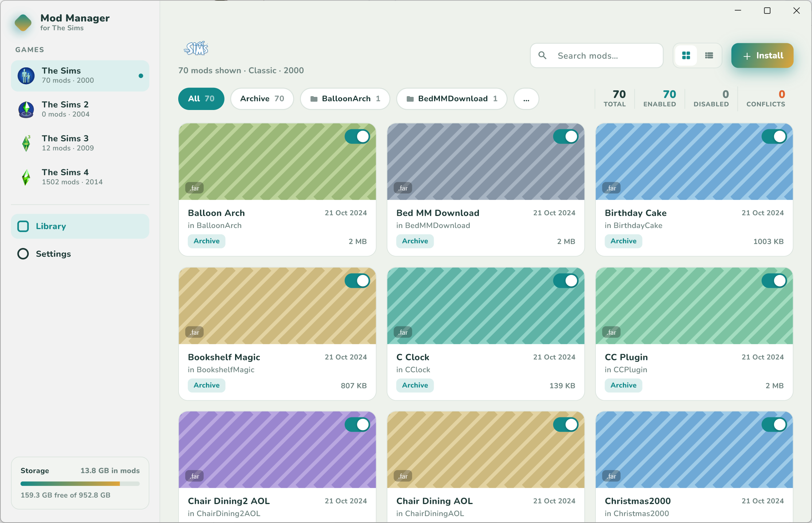This screenshot has width=812, height=523.
Task: Click The Sims logo in header
Action: [x=196, y=48]
